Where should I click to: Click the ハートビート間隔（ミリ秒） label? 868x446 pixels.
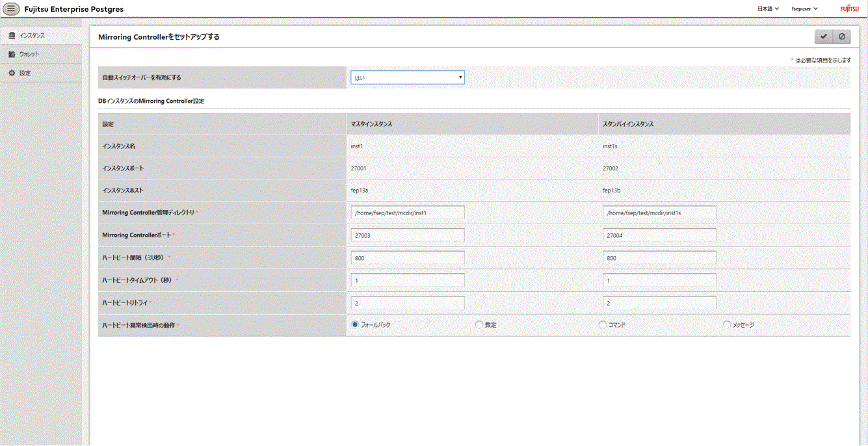click(x=133, y=257)
